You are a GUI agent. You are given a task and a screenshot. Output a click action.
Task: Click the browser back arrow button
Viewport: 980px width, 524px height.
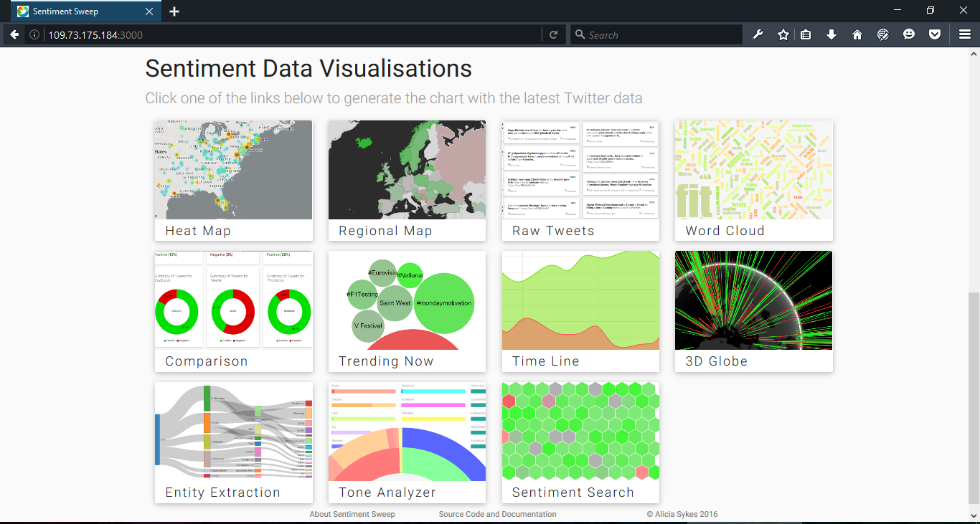(x=14, y=34)
